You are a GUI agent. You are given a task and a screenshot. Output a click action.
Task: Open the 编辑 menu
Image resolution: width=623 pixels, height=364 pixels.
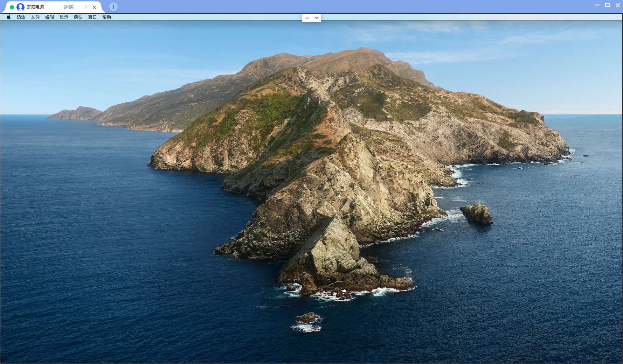[50, 17]
